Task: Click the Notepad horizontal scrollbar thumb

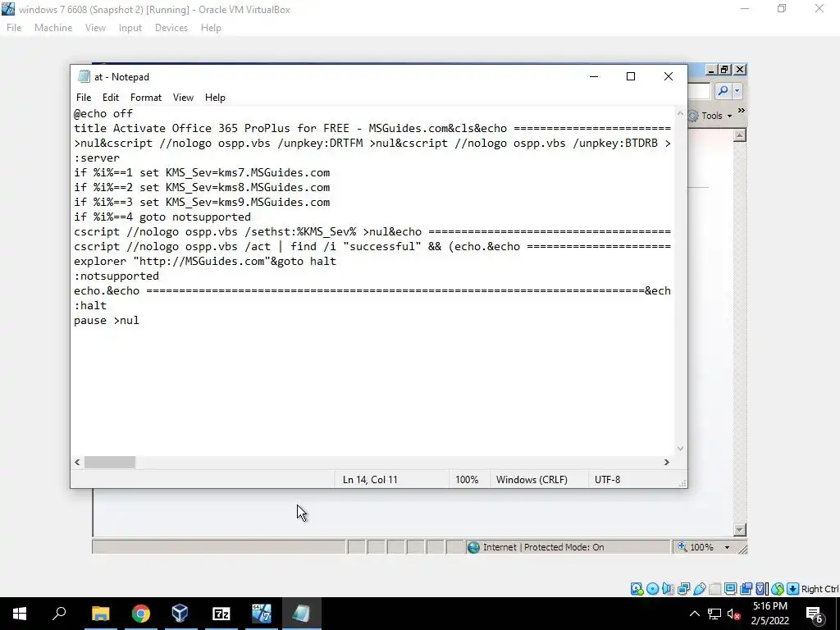Action: point(110,462)
